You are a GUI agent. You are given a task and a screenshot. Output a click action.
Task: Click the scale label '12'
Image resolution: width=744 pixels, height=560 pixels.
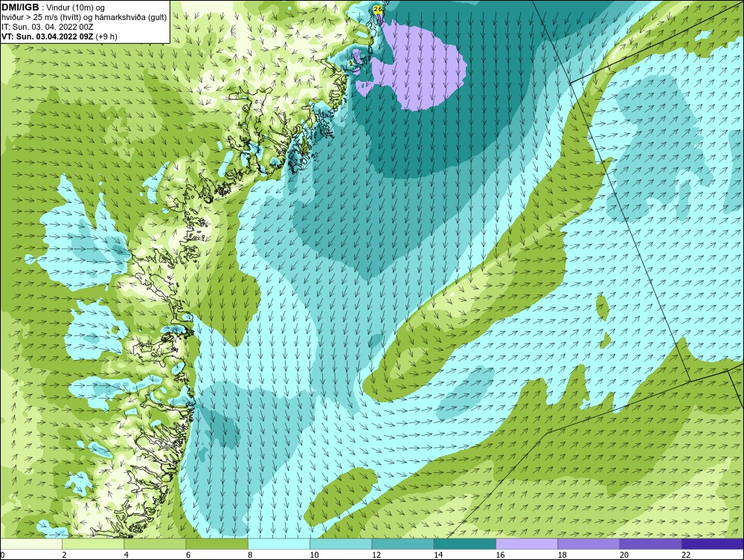[x=376, y=556]
